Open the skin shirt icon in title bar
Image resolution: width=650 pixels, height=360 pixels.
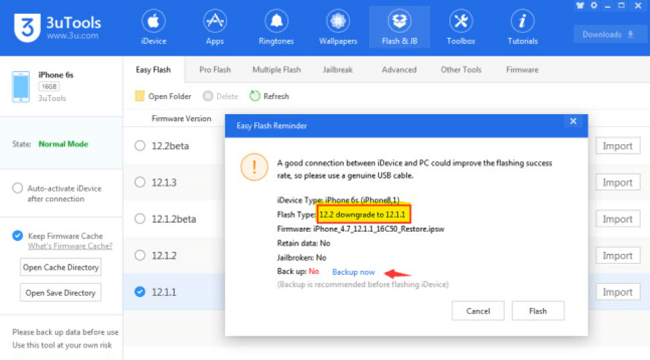580,6
